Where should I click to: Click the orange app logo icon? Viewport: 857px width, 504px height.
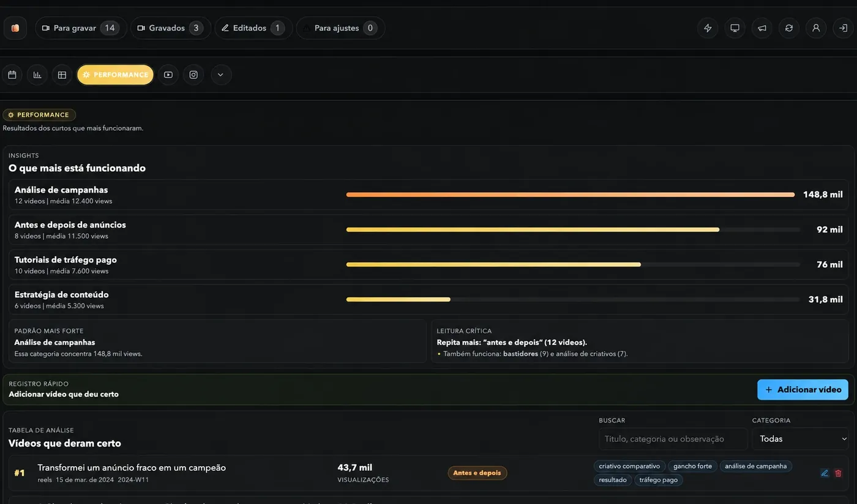pos(15,28)
